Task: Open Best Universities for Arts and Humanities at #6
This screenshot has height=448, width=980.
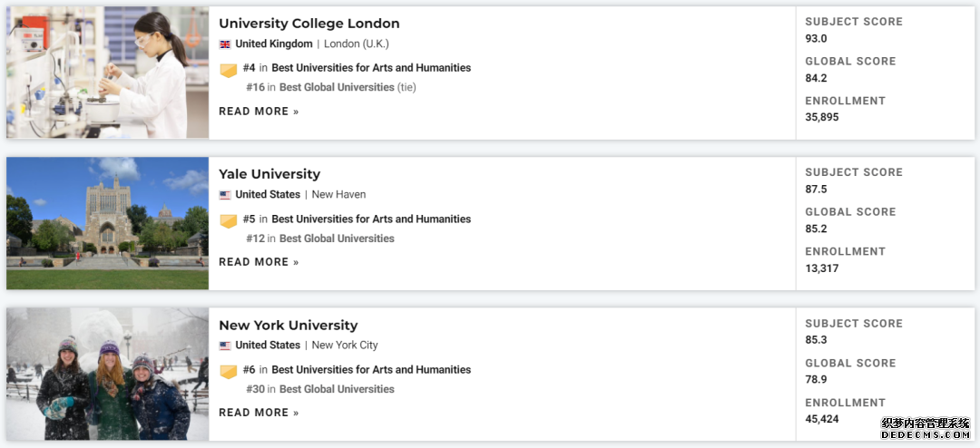Action: pyautogui.click(x=371, y=370)
